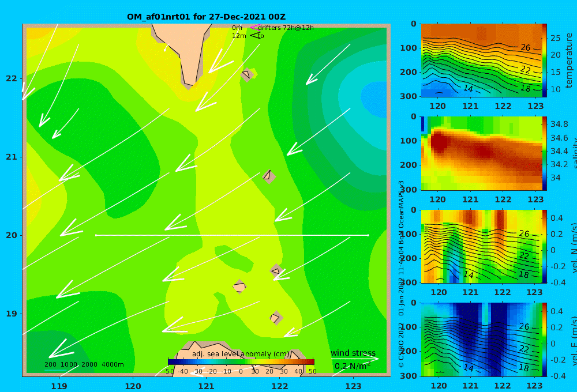
Task: Click contour label 22 in vel. N panel
Action: coord(524,255)
